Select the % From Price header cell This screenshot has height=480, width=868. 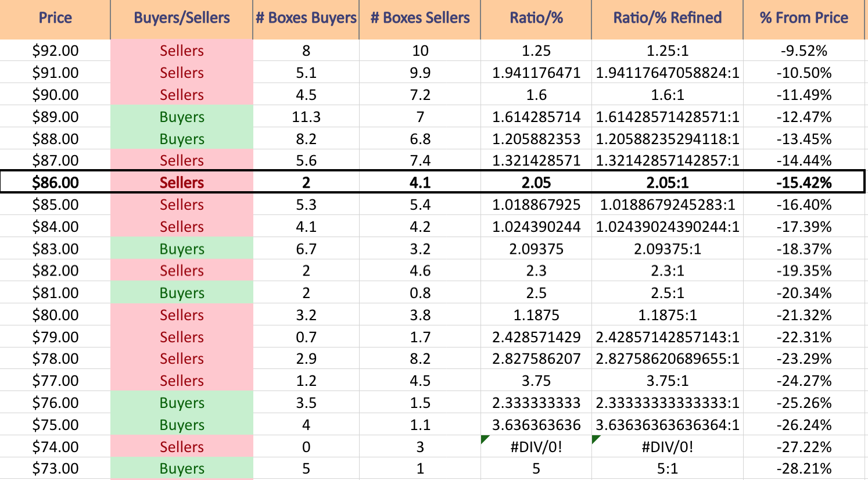point(804,19)
